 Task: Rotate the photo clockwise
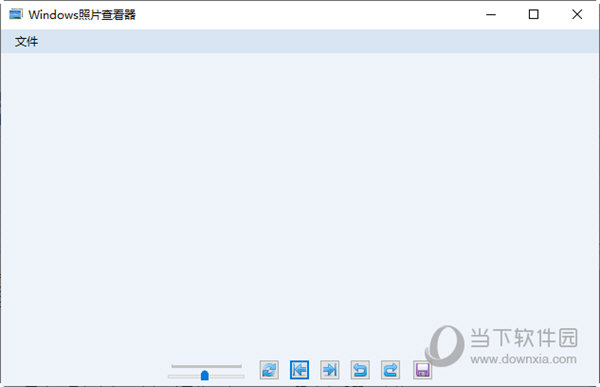pos(390,370)
